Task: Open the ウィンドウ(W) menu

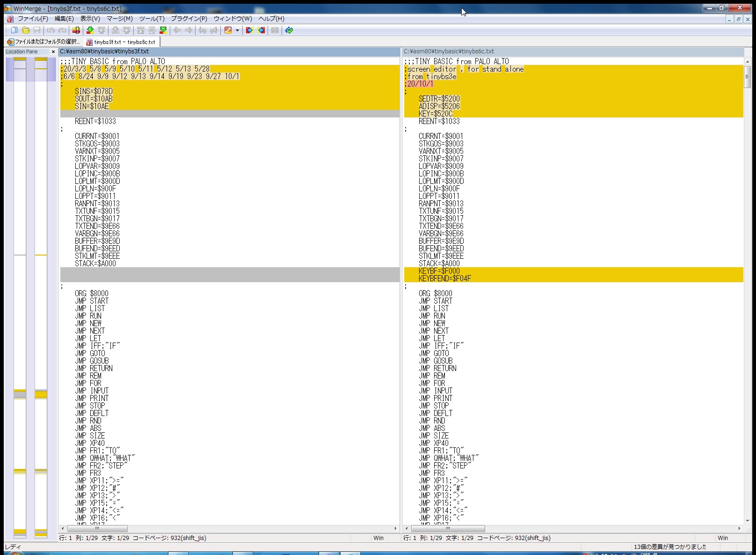Action: pos(233,19)
